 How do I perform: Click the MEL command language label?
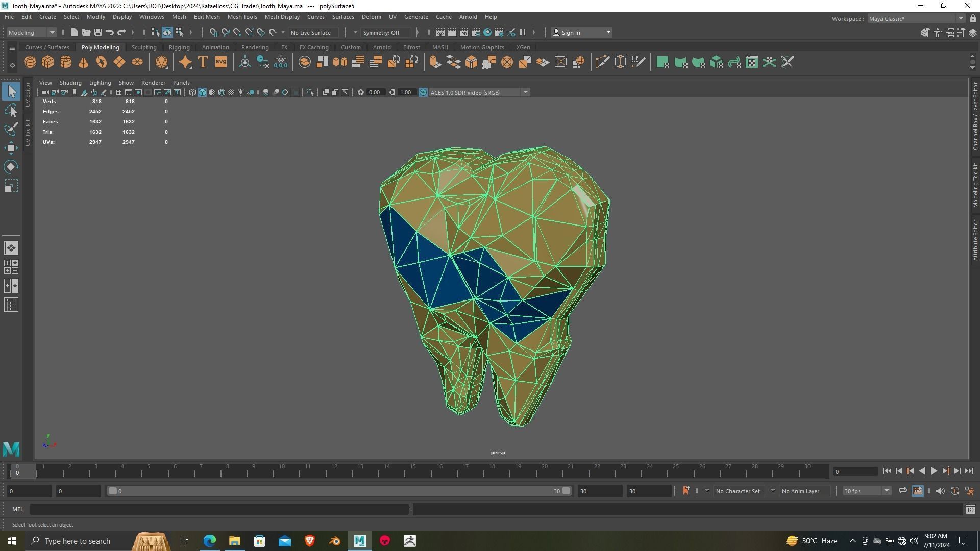click(x=18, y=509)
